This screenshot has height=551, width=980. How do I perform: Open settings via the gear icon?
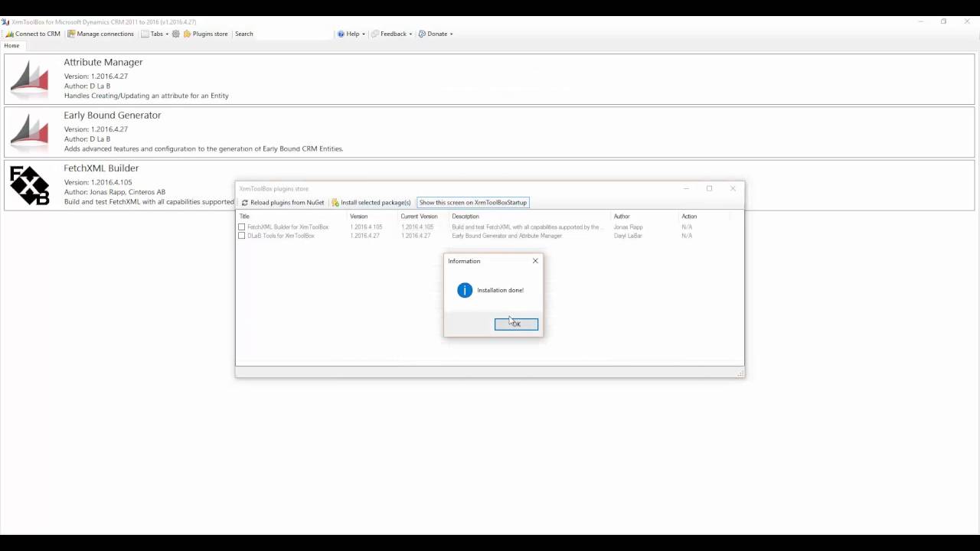tap(176, 34)
